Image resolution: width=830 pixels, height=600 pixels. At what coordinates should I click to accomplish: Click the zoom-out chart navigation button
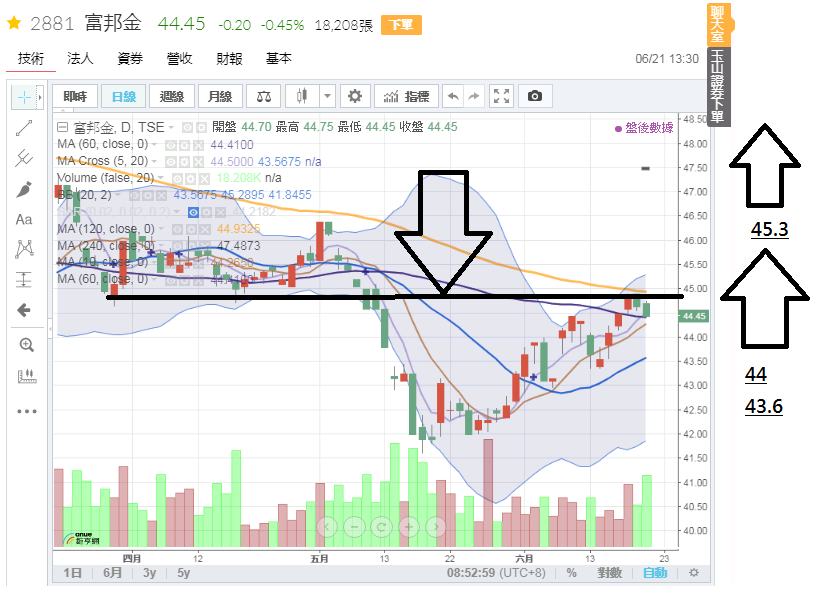[x=354, y=527]
